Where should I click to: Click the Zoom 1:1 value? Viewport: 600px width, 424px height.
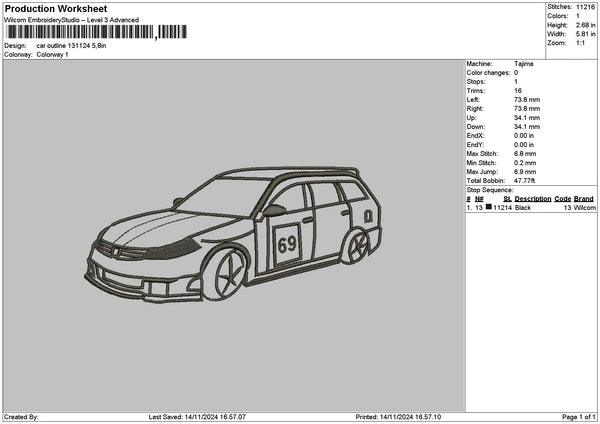582,43
